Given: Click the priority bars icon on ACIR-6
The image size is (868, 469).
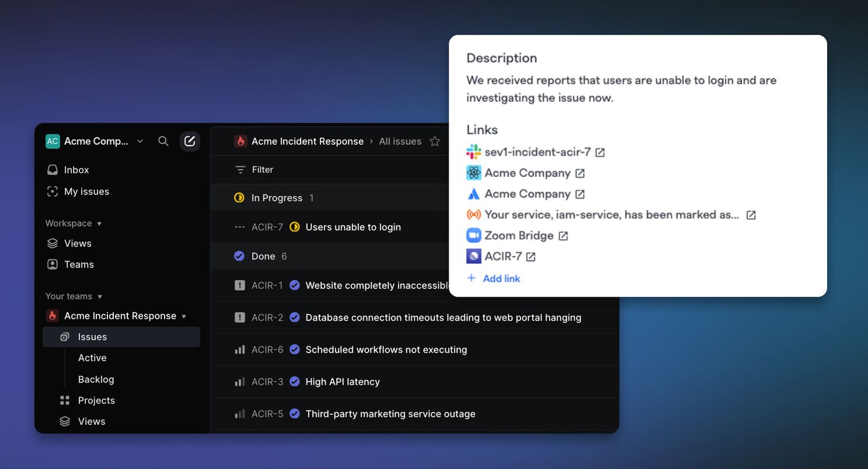Looking at the screenshot, I should (239, 350).
